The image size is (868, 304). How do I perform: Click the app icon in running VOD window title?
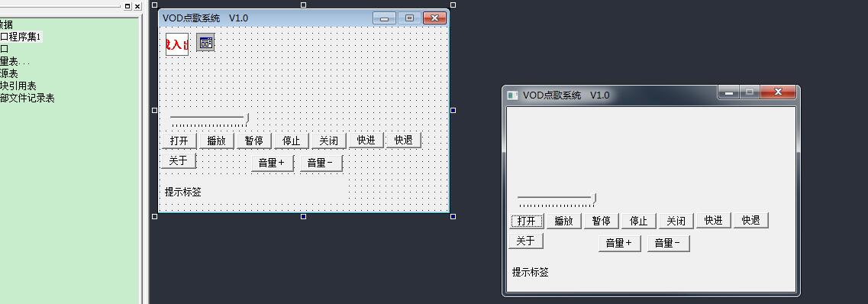click(x=513, y=95)
